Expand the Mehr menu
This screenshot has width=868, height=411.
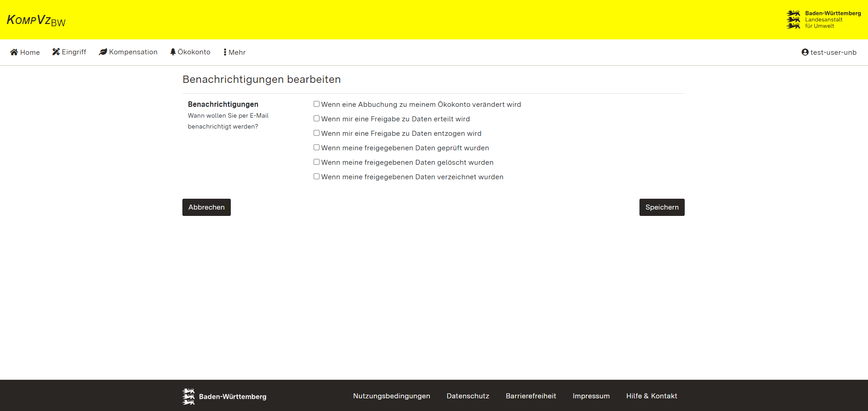coord(234,52)
